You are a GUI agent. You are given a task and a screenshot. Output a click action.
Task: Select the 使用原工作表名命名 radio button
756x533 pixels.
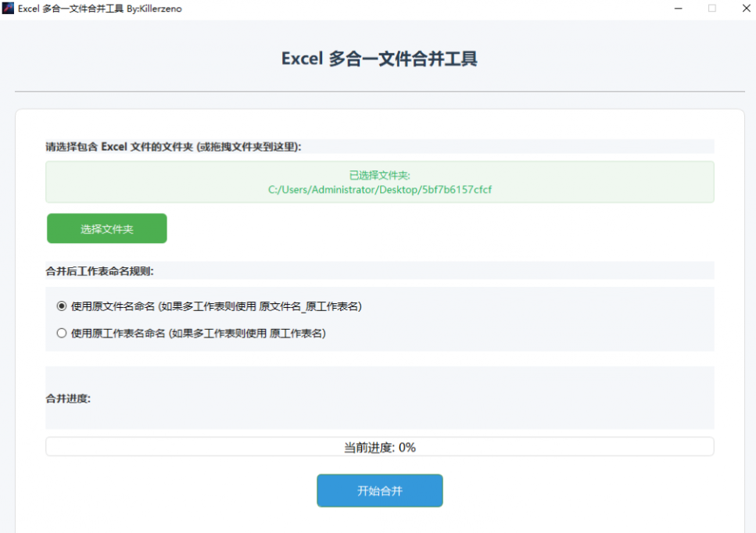pyautogui.click(x=62, y=333)
